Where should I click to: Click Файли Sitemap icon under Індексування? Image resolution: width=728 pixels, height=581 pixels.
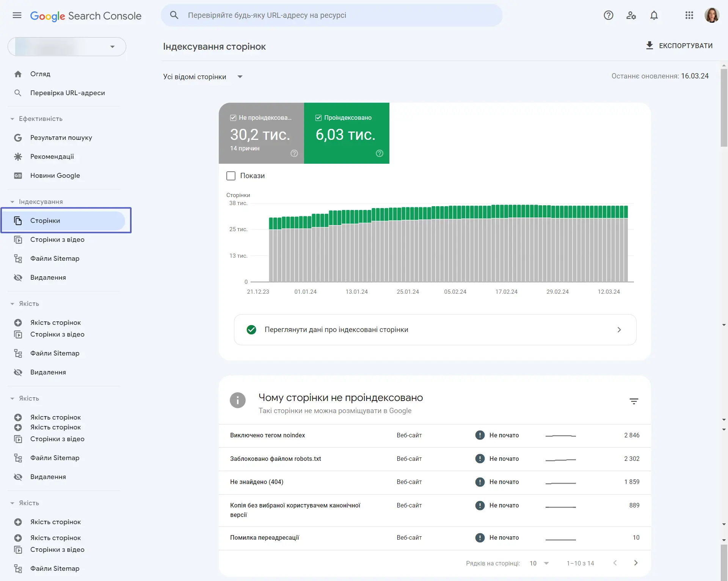[x=18, y=258]
